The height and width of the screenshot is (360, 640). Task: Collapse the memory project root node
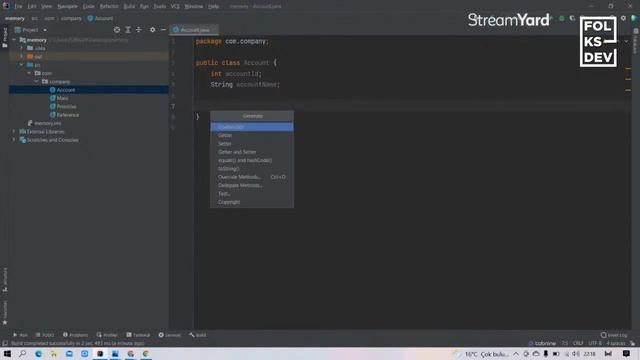coord(14,40)
